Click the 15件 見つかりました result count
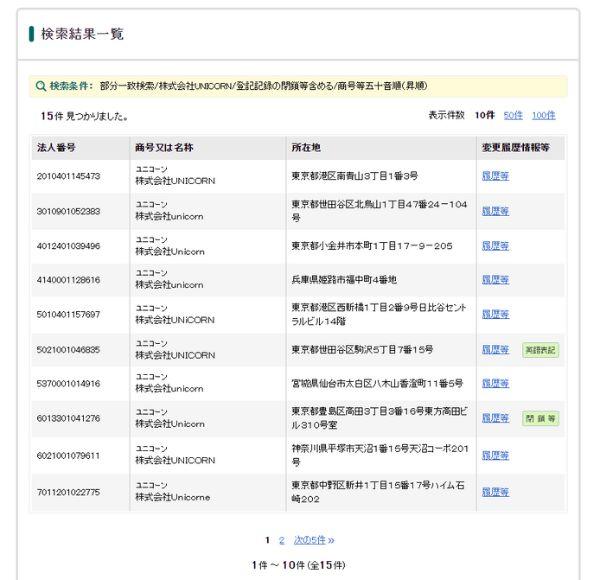This screenshot has width=600, height=580. pyautogui.click(x=84, y=116)
